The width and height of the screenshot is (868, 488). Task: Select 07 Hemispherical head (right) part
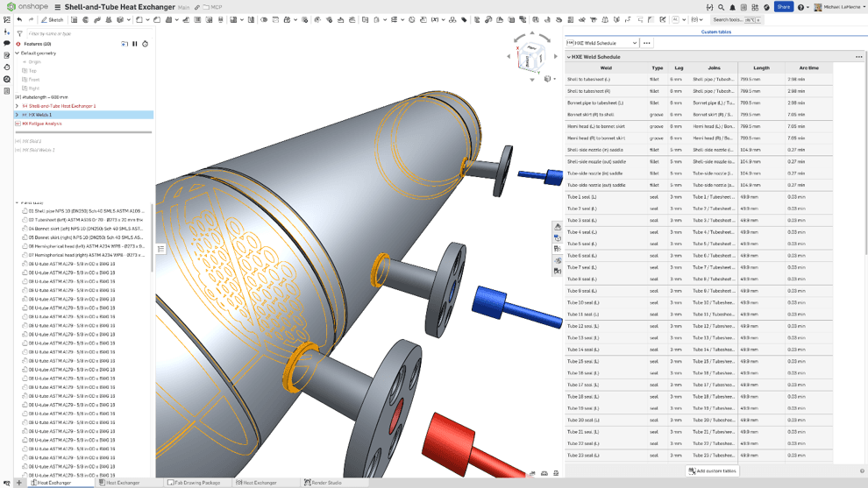(86, 255)
